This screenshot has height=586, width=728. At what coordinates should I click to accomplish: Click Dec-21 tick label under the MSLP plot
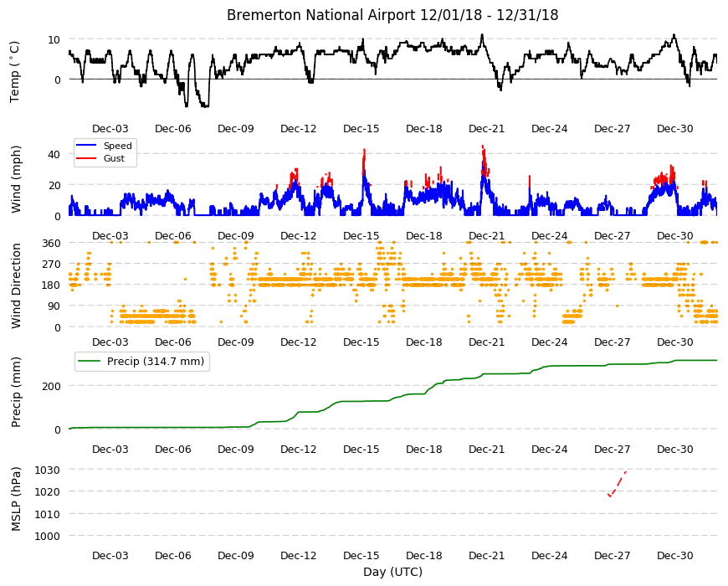[486, 555]
